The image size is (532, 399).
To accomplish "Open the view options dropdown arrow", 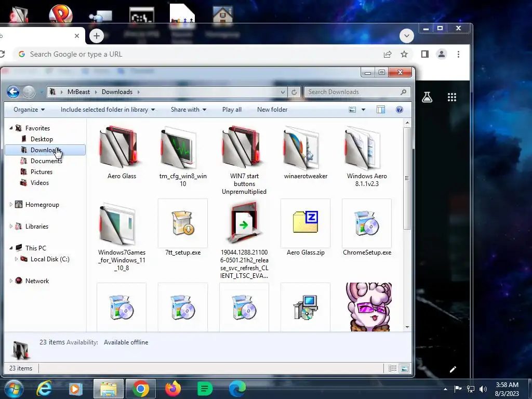I will [x=363, y=110].
